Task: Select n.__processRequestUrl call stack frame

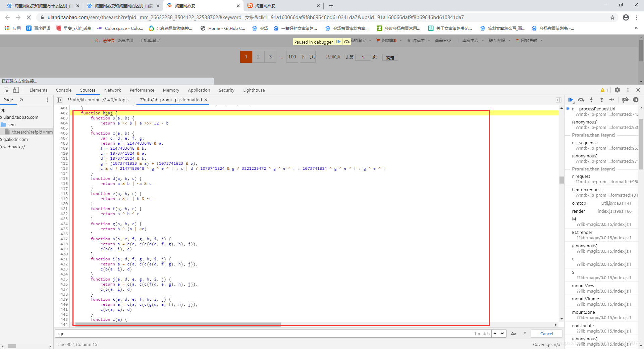Action: point(602,111)
